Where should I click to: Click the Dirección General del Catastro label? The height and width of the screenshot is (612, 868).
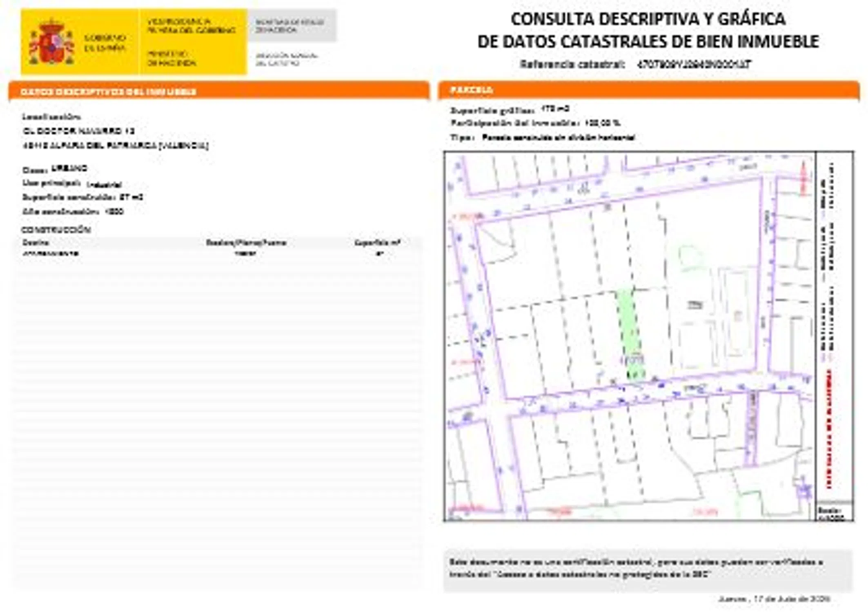286,59
